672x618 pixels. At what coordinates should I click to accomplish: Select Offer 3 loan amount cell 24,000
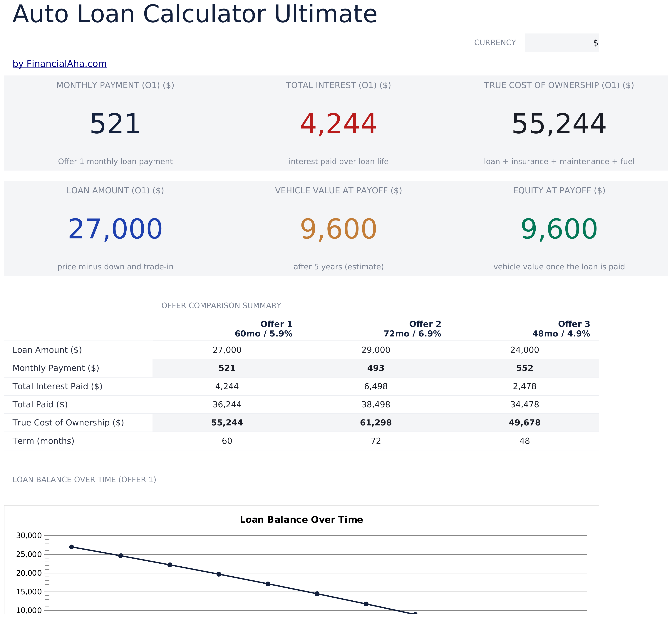524,350
